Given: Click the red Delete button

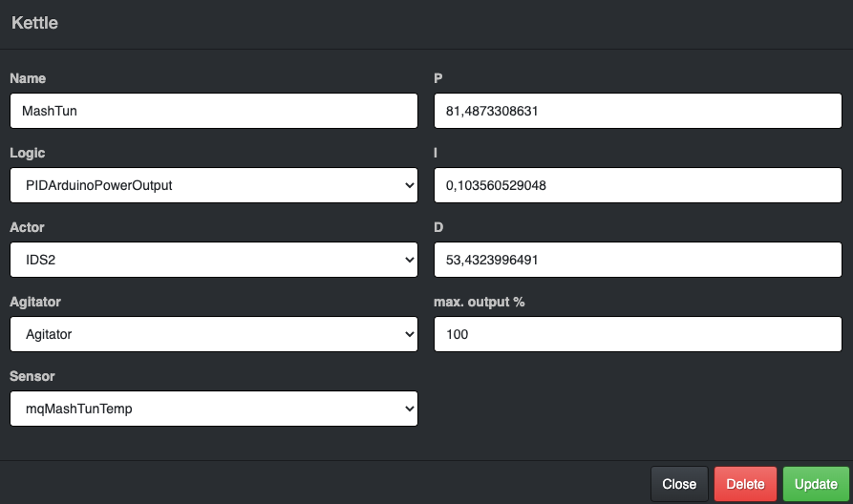Looking at the screenshot, I should point(745,484).
